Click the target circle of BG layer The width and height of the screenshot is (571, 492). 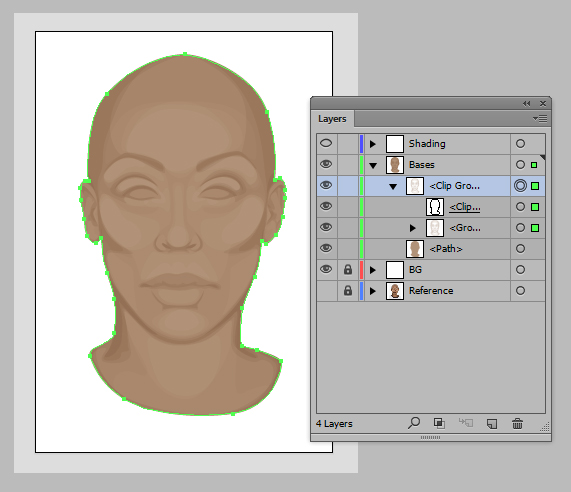(x=520, y=269)
